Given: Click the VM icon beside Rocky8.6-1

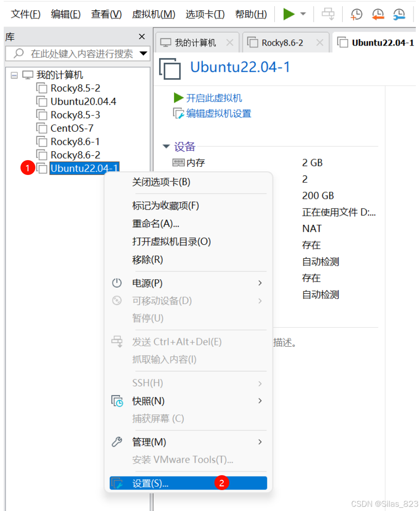Looking at the screenshot, I should [x=42, y=141].
